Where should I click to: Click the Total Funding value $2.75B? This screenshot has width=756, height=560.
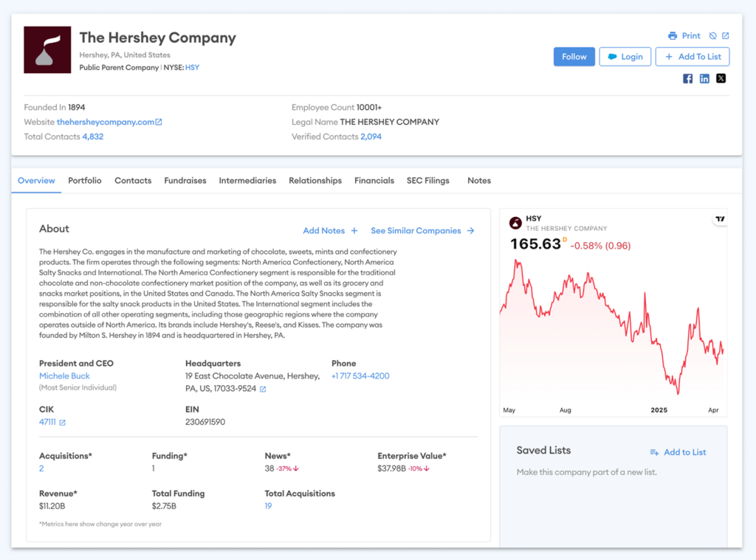[164, 506]
